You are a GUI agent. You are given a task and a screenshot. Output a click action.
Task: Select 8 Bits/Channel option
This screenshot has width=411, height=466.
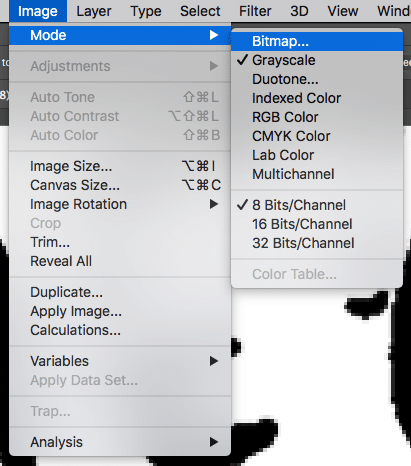pos(317,205)
